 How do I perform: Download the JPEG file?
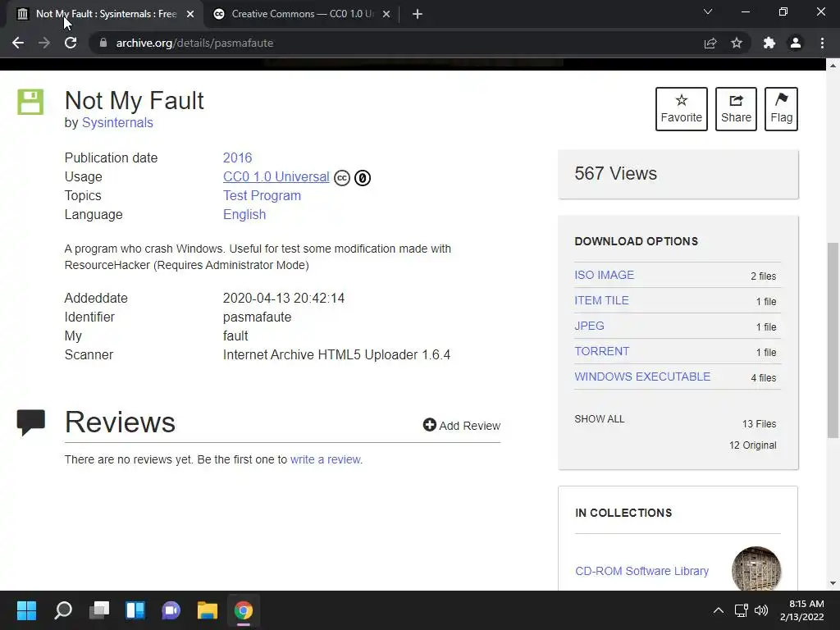click(x=589, y=326)
